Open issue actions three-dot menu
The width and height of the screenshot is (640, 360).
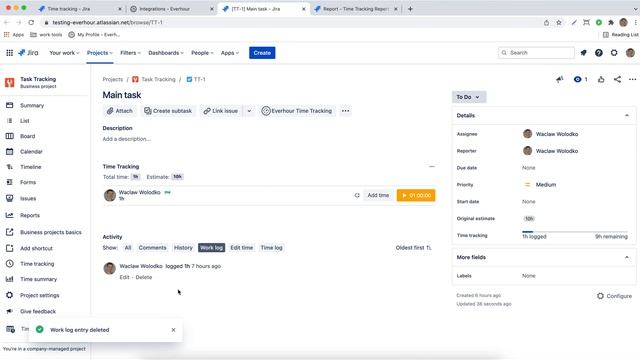[x=632, y=79]
